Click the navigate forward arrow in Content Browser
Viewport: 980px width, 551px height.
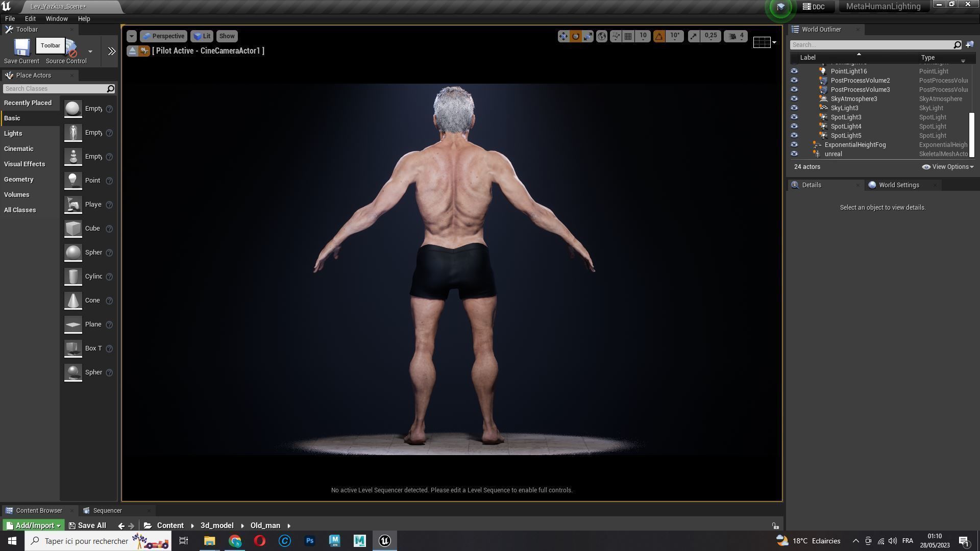pos(131,525)
